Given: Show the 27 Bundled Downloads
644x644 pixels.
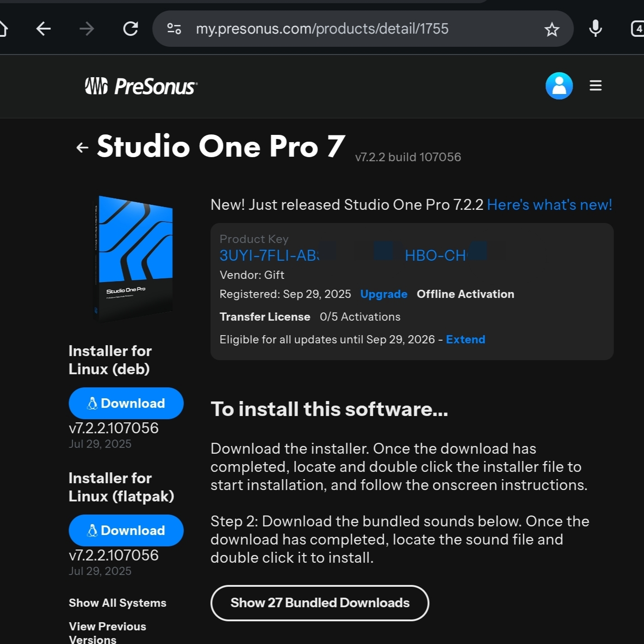Looking at the screenshot, I should click(320, 603).
